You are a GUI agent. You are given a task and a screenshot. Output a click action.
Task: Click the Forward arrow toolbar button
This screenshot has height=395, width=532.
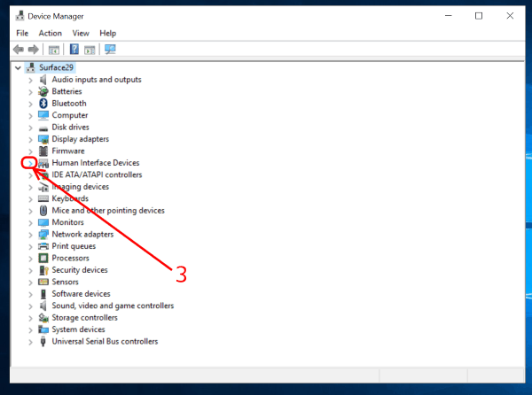[34, 50]
